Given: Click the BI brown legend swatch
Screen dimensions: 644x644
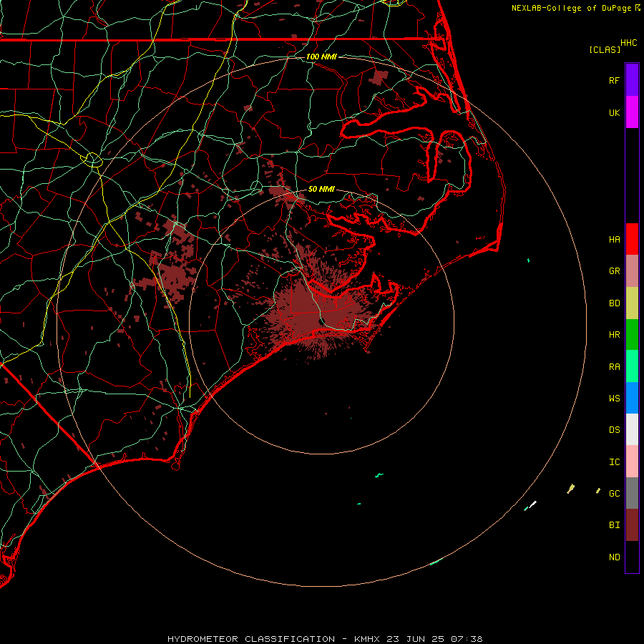Looking at the screenshot, I should pyautogui.click(x=632, y=525).
